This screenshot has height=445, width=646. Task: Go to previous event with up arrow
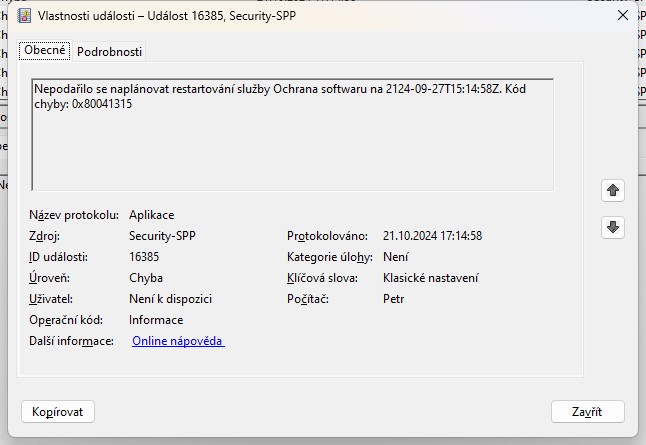[x=613, y=190]
